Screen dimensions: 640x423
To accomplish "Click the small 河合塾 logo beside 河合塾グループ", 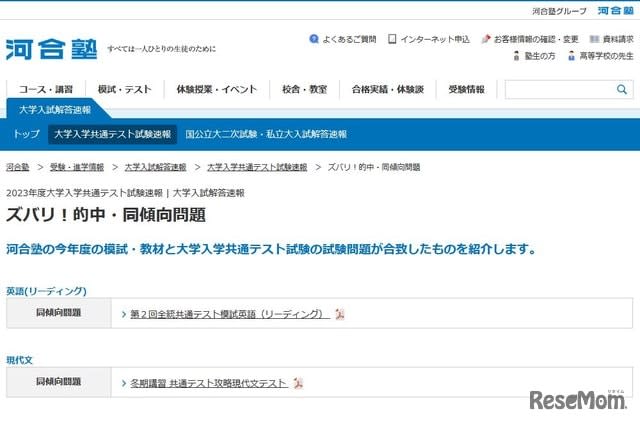I will point(616,11).
